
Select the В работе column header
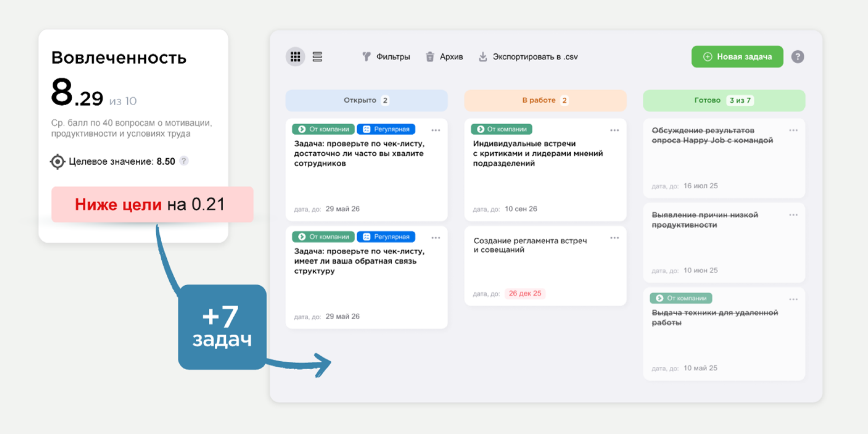click(x=545, y=100)
